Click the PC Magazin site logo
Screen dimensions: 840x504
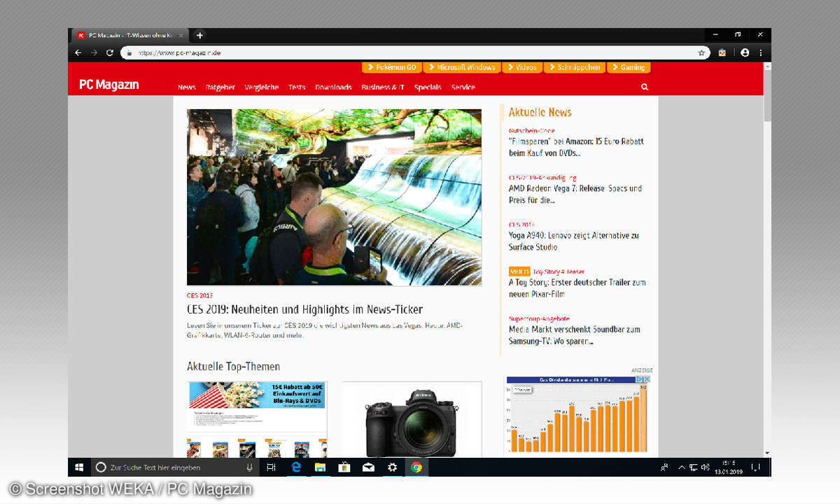click(x=109, y=85)
